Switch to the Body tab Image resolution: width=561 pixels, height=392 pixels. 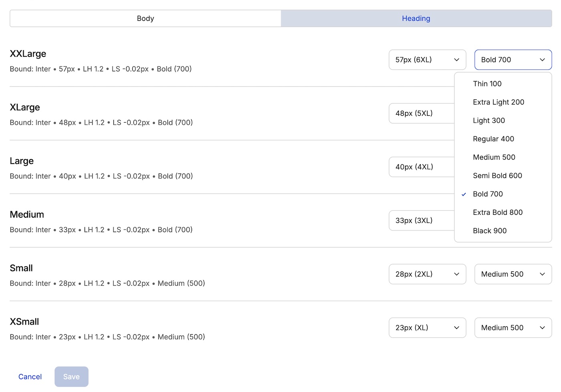pos(145,18)
